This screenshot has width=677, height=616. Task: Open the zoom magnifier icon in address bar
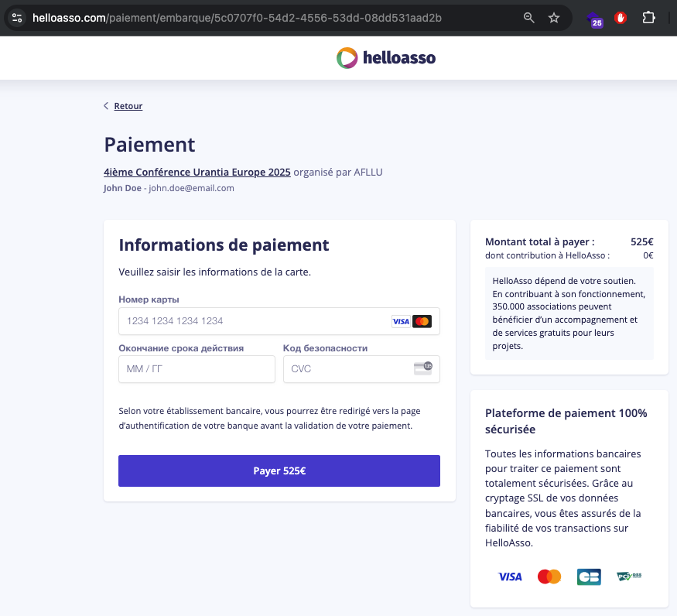[x=529, y=18]
